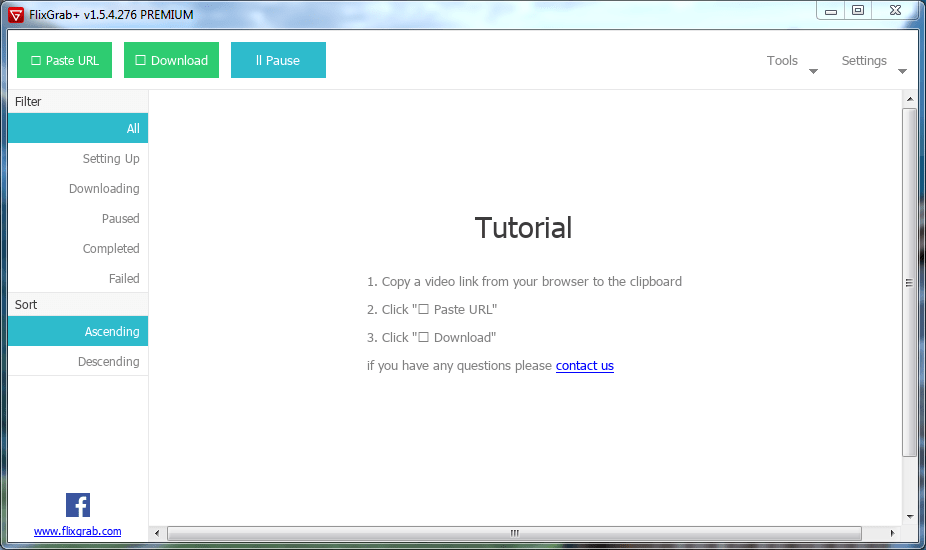Maximize the FlixGrab+ window
The image size is (926, 550).
858,11
